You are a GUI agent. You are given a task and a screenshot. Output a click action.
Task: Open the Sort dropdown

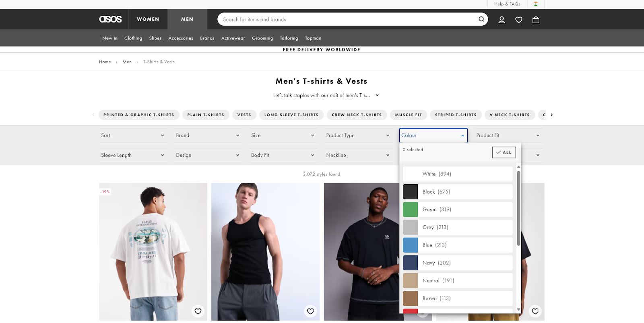pyautogui.click(x=133, y=136)
